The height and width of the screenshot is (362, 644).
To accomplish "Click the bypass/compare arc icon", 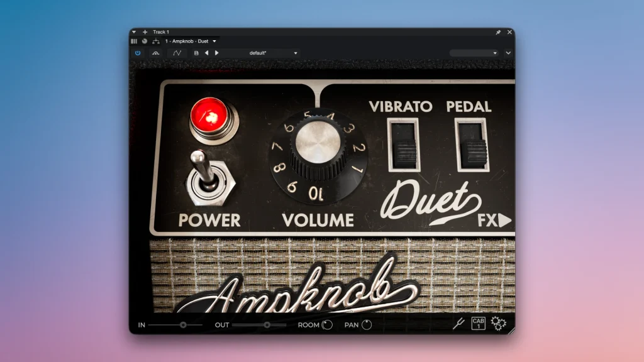I will 156,53.
